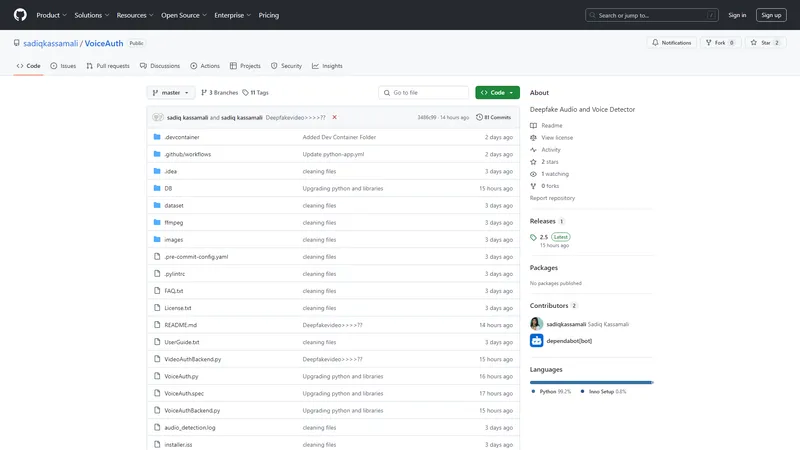
Task: Open the Product menu
Action: (51, 15)
